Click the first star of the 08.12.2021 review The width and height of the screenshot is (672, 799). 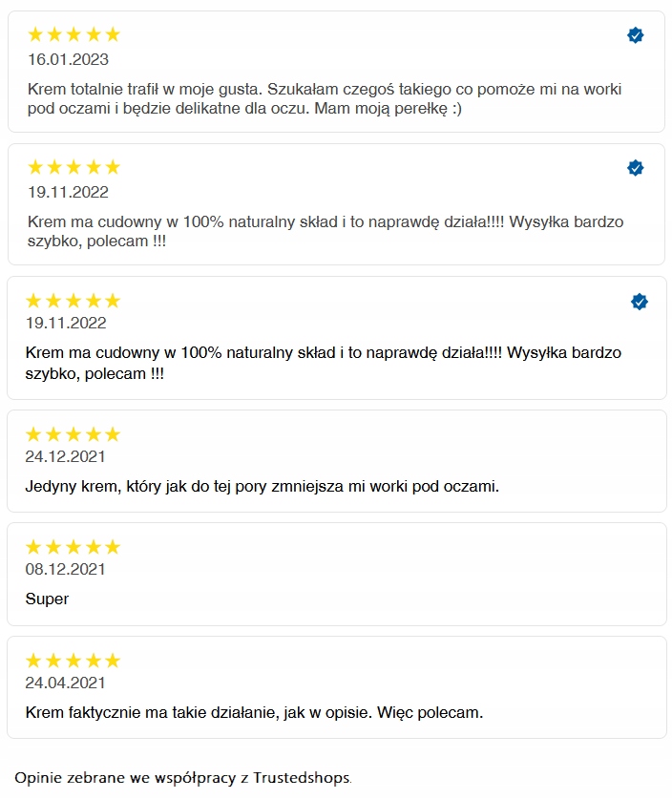(34, 547)
